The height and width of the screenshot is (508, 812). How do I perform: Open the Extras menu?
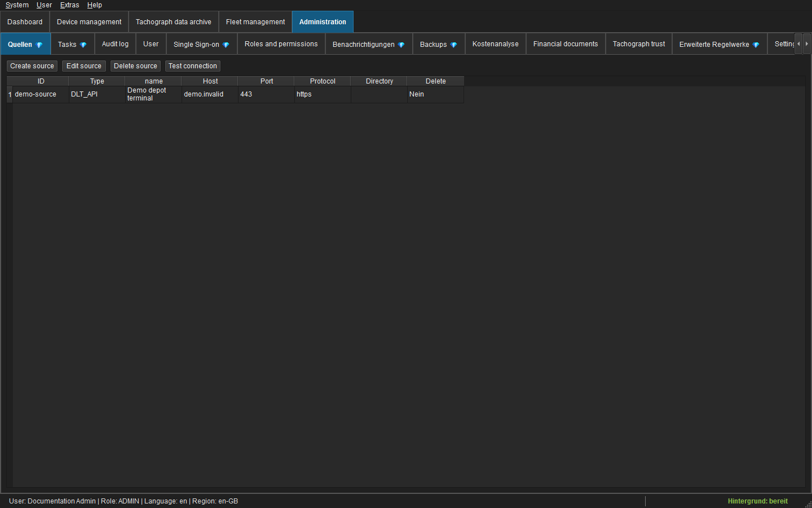(69, 5)
